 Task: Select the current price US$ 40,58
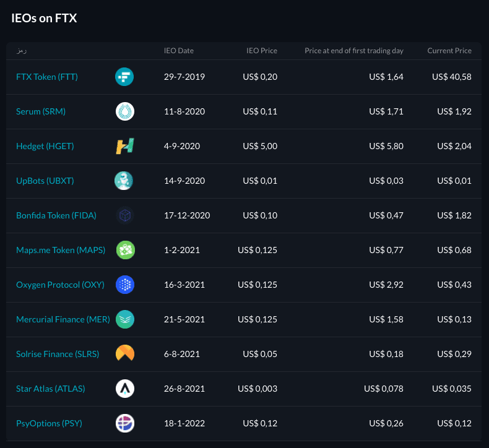coord(452,77)
